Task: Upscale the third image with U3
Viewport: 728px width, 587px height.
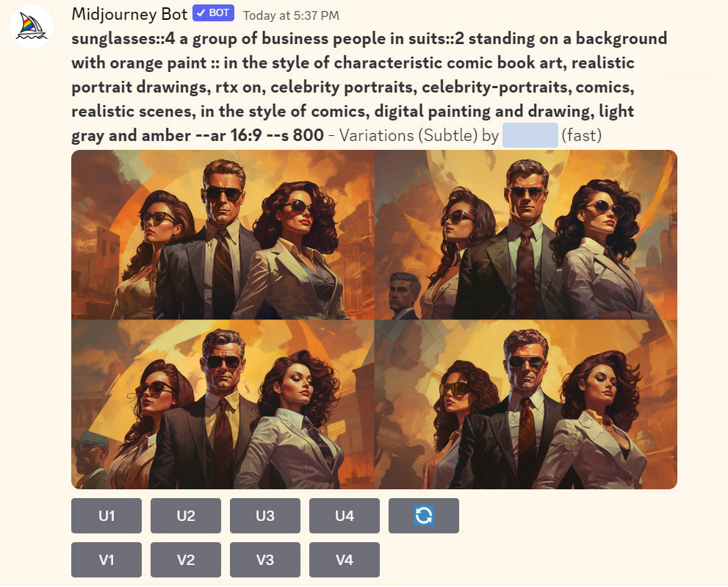Action: click(265, 516)
